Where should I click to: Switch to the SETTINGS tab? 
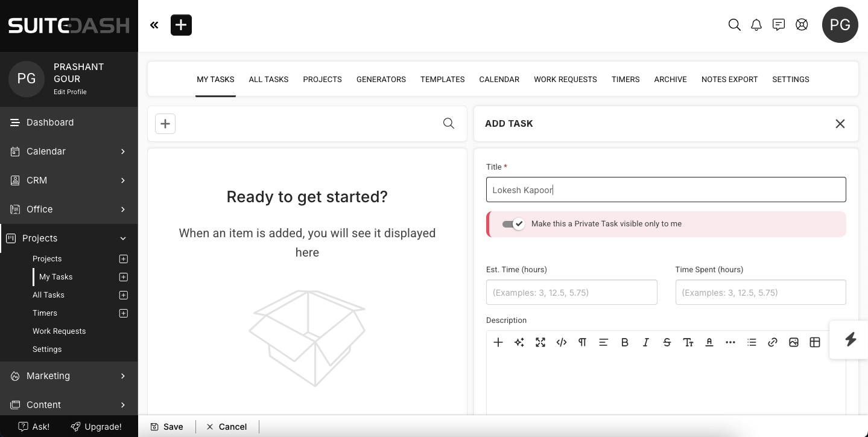791,79
